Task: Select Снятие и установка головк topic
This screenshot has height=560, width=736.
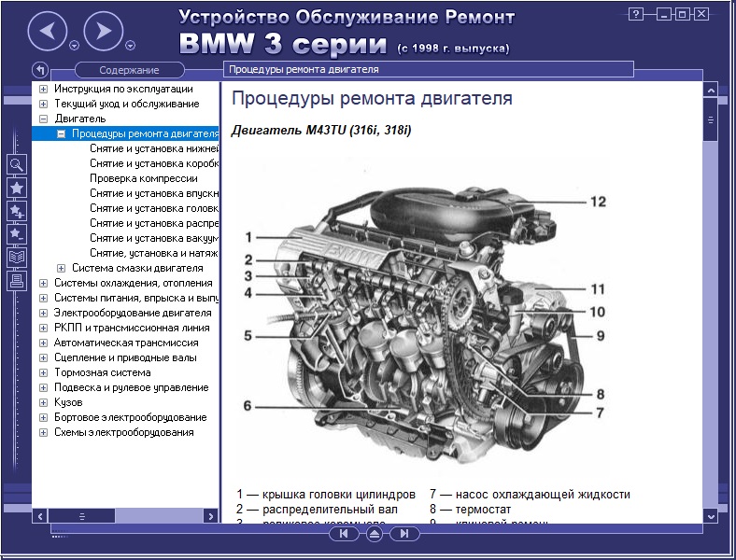Action: tap(154, 208)
